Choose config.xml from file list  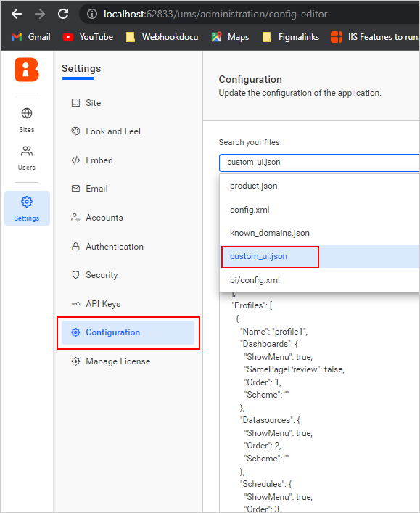320,210
